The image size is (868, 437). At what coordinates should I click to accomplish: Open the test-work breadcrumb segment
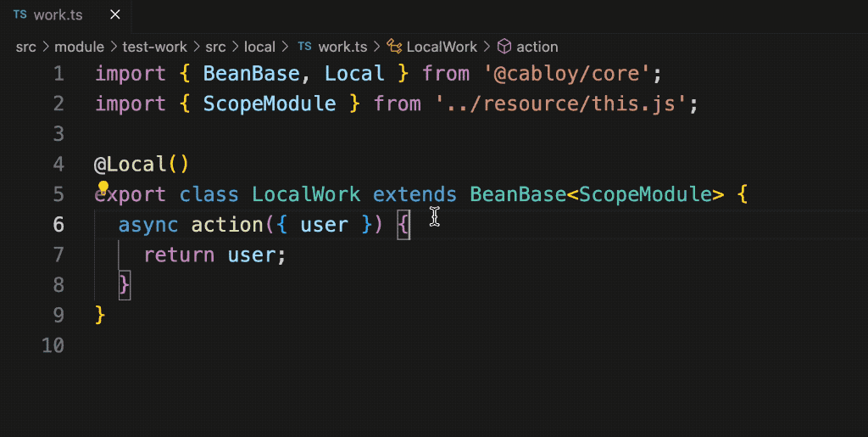click(x=154, y=47)
